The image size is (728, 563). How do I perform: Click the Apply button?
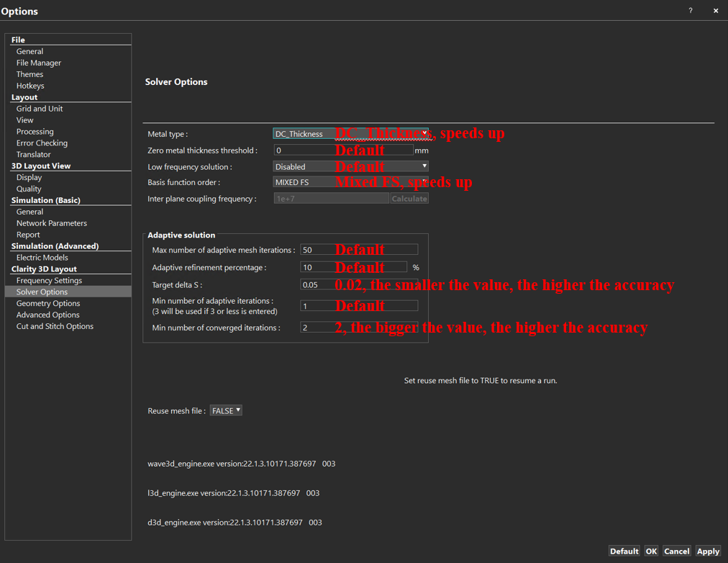pos(708,551)
